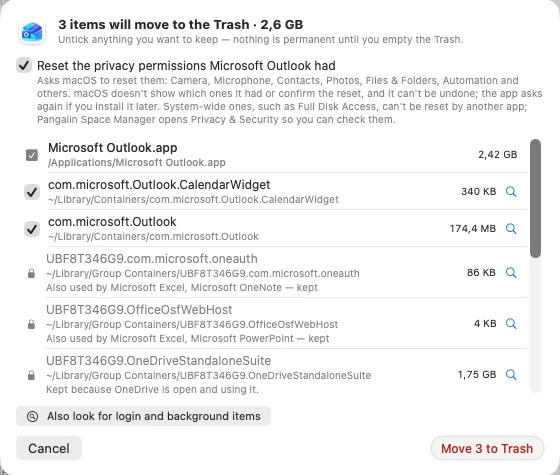Click the Microsoft Outlook app icon in header

click(x=32, y=31)
